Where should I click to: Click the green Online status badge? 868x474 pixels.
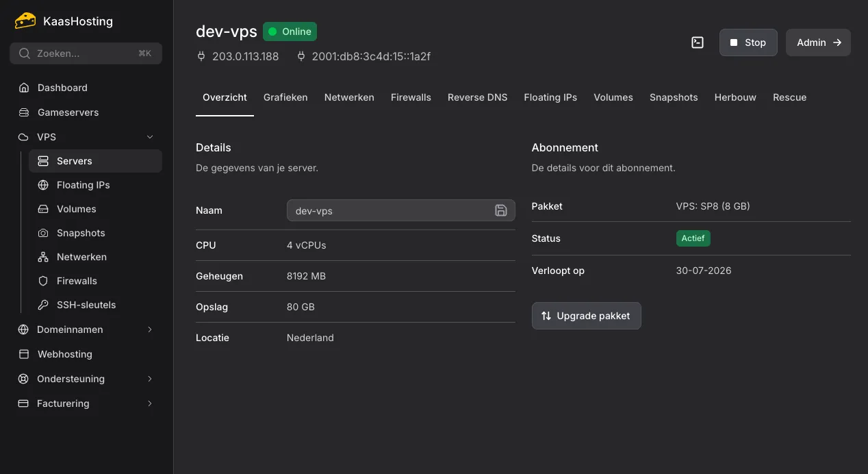(x=290, y=32)
